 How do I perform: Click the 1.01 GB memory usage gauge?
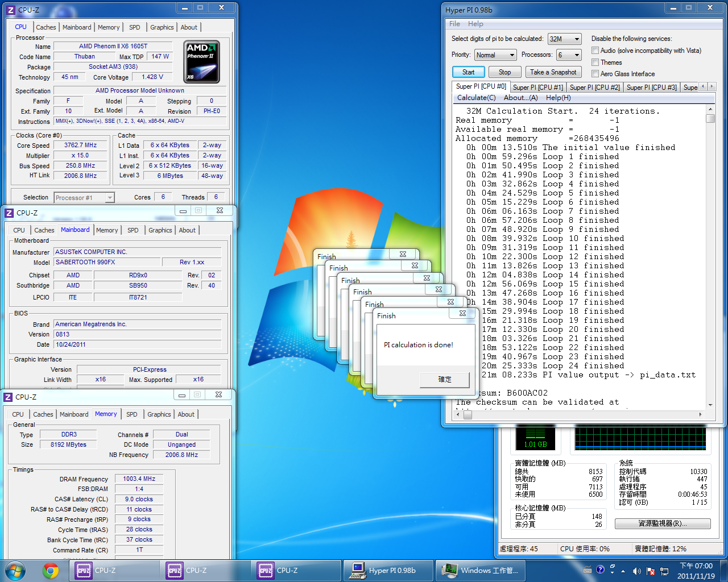tap(535, 438)
